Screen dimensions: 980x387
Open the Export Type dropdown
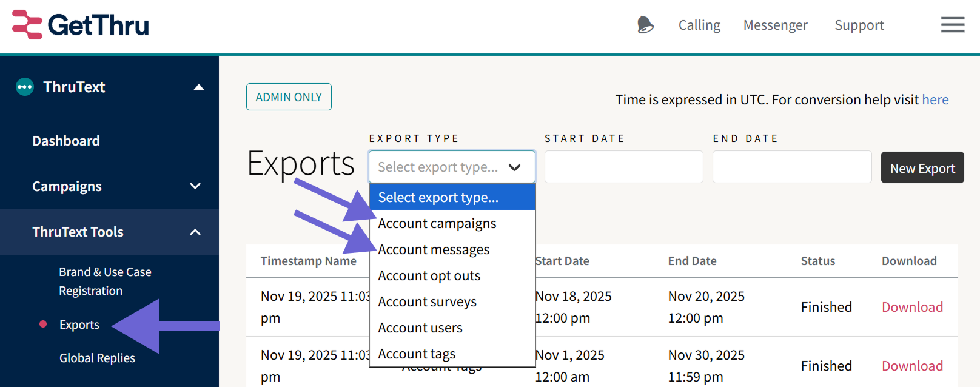[x=452, y=167]
